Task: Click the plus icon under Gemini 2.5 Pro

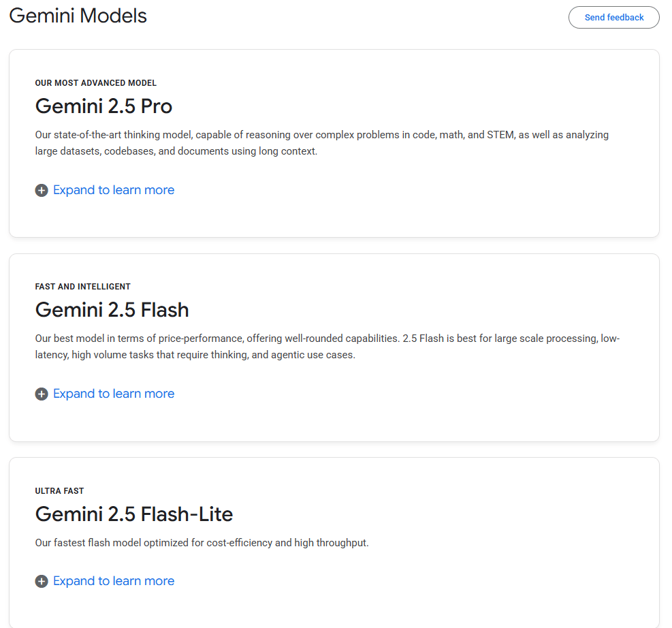Action: pos(42,191)
